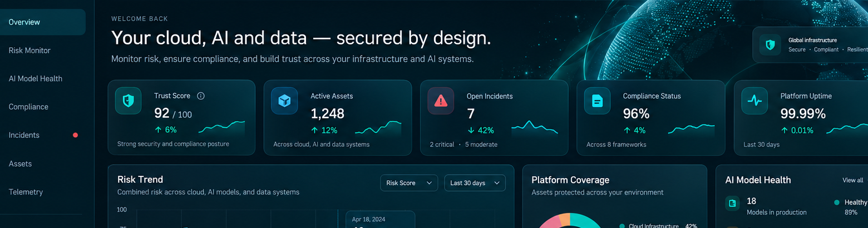
Task: Click the Trust Score value 92
Action: click(x=161, y=113)
